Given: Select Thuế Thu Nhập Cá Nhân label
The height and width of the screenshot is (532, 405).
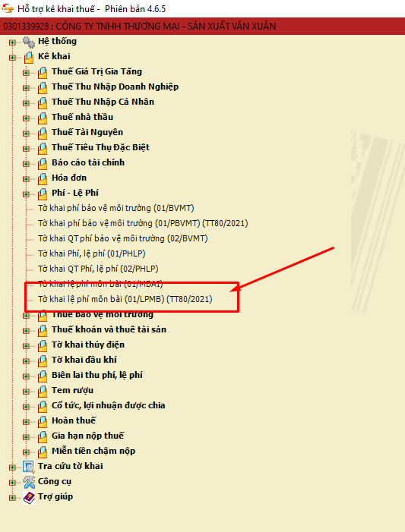Looking at the screenshot, I should 103,102.
